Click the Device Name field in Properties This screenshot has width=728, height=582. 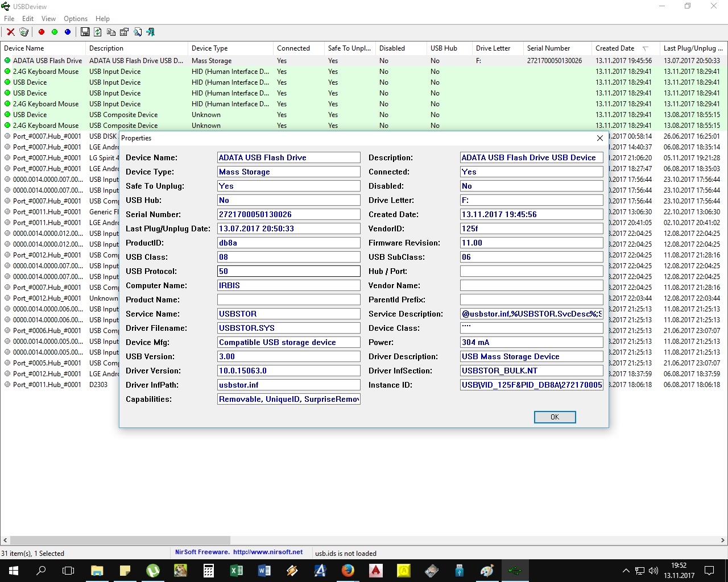click(289, 157)
